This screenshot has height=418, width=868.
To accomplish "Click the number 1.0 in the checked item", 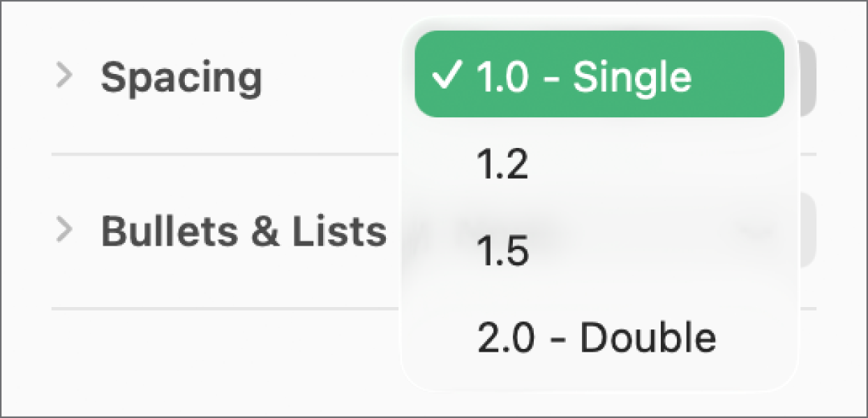I will pyautogui.click(x=500, y=75).
